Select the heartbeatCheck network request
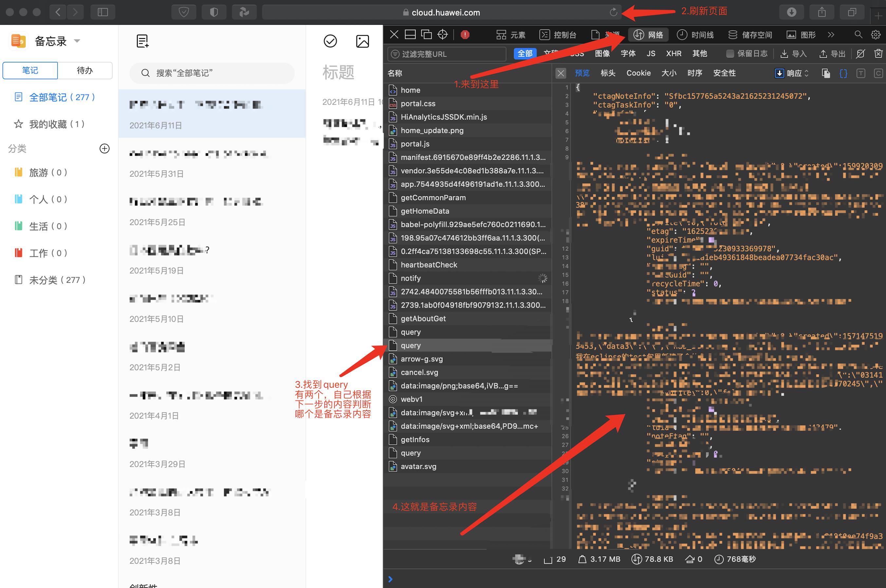 point(467,265)
